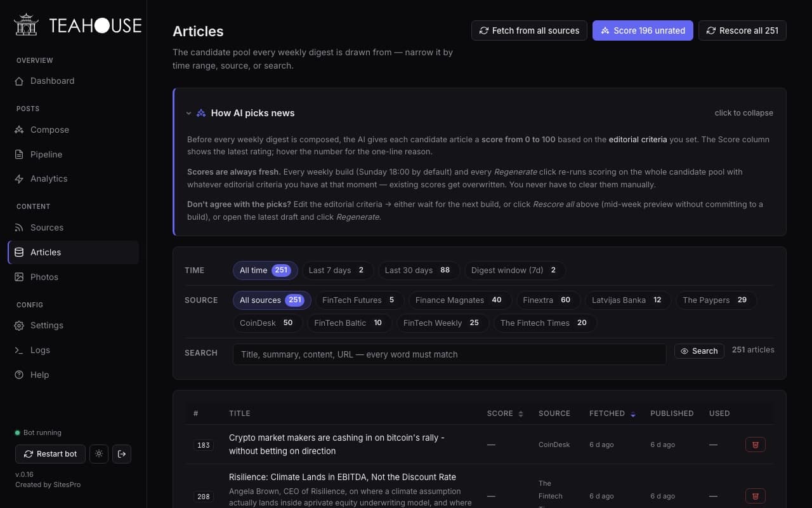
Task: Click Fetch from all sources button
Action: [x=530, y=30]
